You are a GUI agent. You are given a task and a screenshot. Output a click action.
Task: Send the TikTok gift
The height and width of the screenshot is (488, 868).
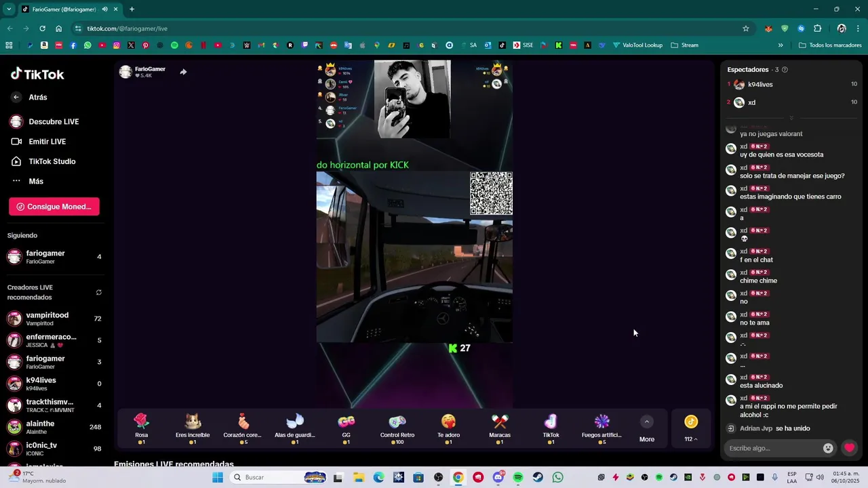[x=551, y=428]
